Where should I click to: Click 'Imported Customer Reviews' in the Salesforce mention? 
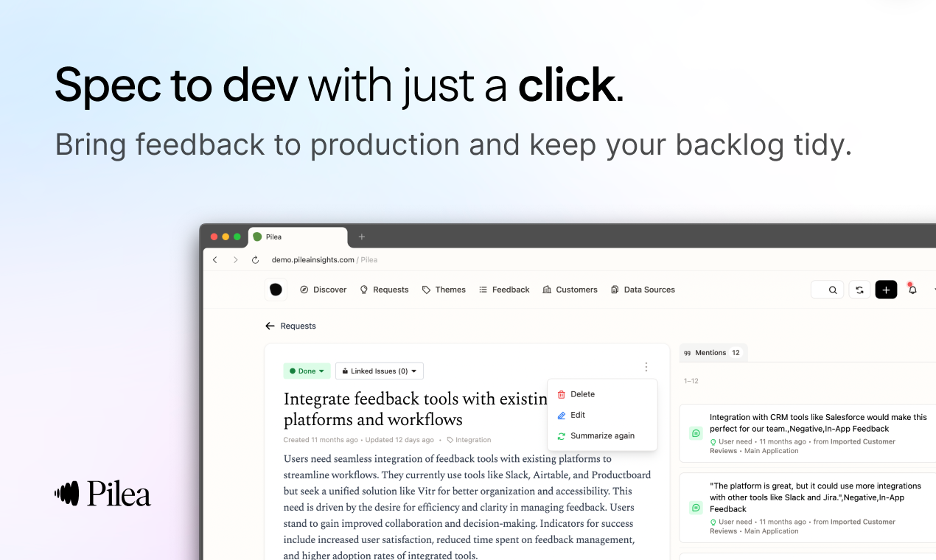coord(803,447)
